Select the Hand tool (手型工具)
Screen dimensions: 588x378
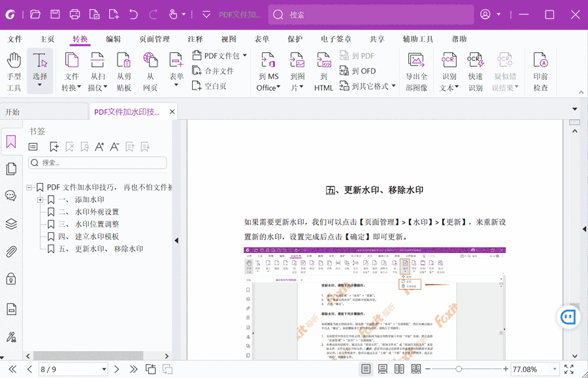point(14,72)
